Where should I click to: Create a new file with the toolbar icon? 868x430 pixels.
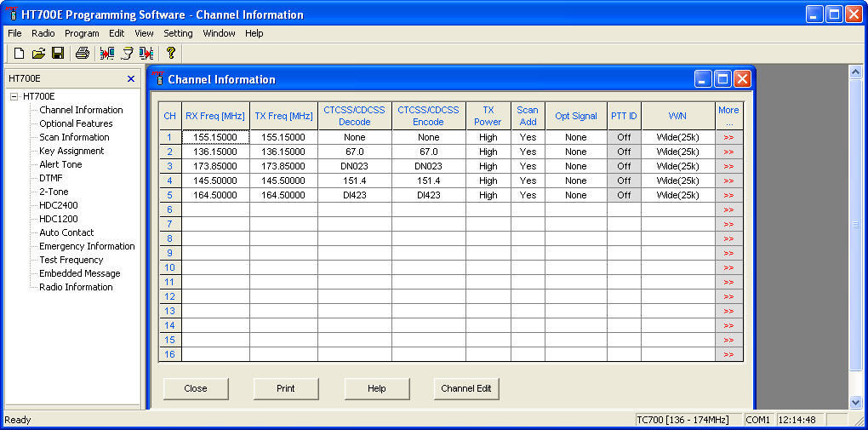click(x=19, y=53)
